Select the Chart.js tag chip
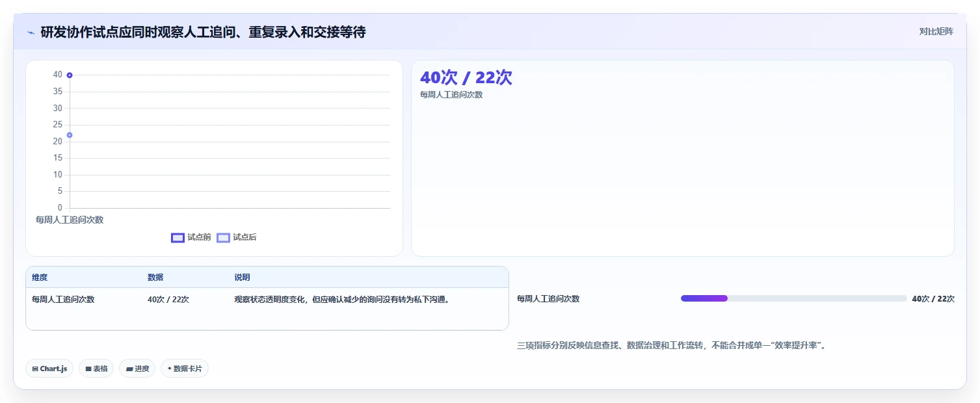This screenshot has height=403, width=980. click(x=49, y=369)
